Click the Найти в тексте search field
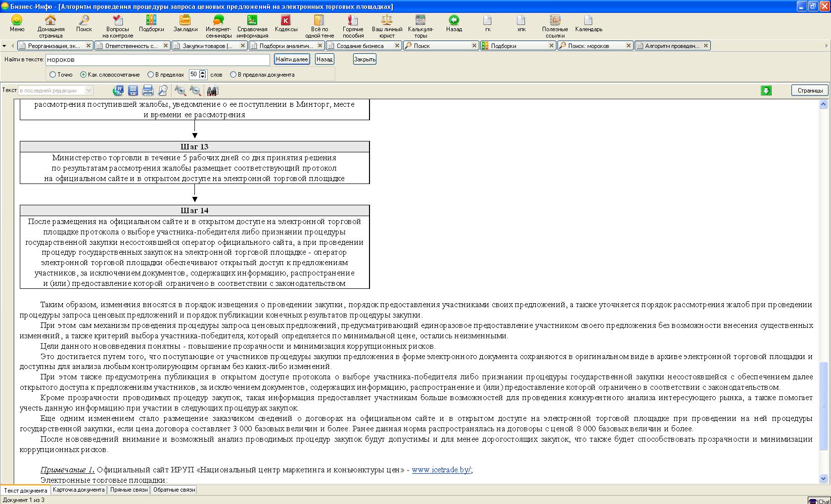Image resolution: width=831 pixels, height=504 pixels. tap(157, 59)
